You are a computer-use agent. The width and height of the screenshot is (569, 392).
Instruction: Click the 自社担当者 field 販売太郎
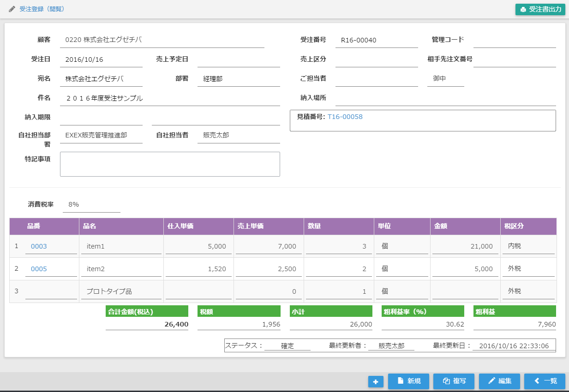point(239,136)
